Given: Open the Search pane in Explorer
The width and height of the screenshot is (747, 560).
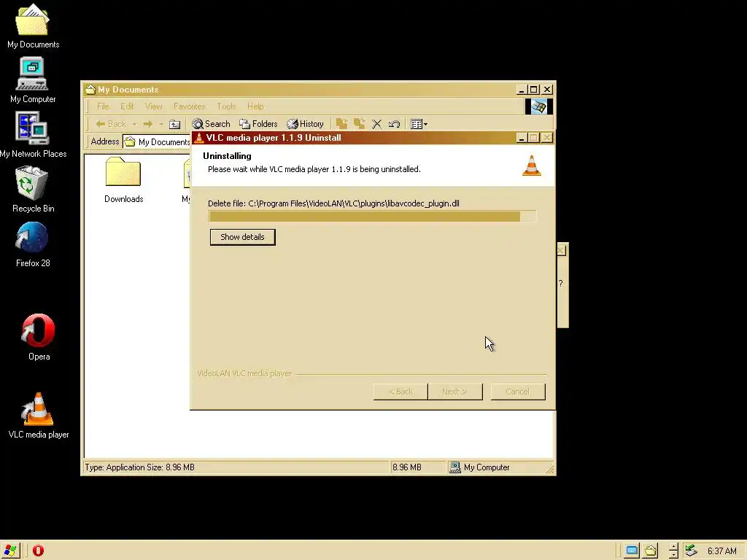Looking at the screenshot, I should (211, 124).
